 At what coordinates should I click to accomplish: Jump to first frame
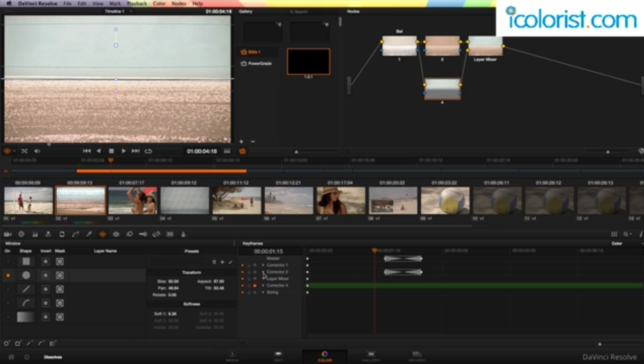coord(87,151)
